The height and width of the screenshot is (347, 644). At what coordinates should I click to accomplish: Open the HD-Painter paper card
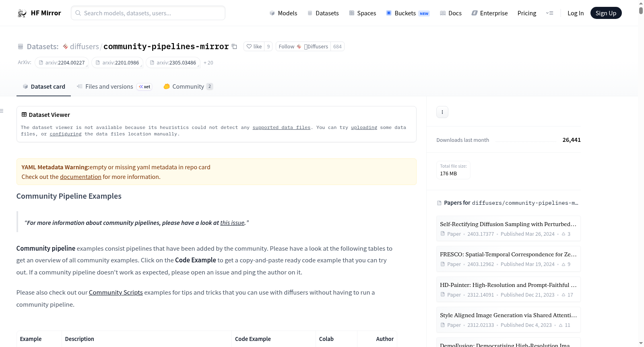pos(508,289)
